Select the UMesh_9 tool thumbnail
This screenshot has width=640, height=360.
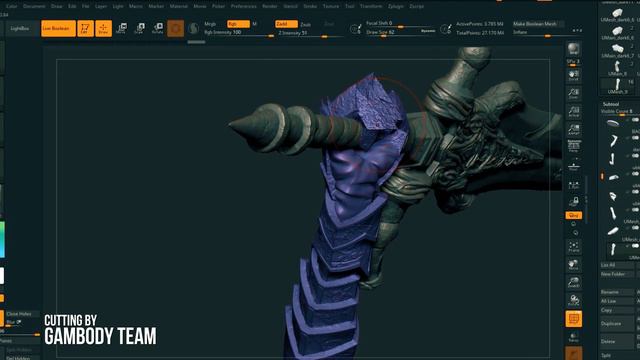[617, 87]
